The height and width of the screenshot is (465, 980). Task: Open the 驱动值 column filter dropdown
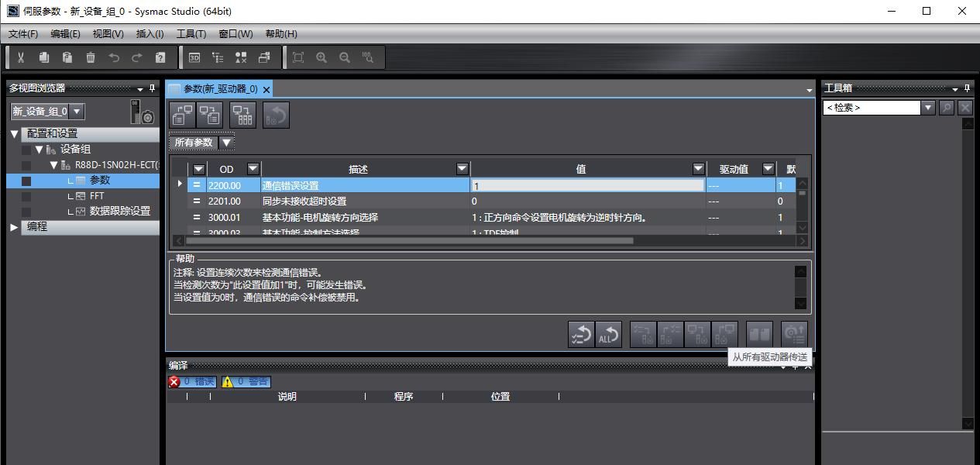pos(768,169)
